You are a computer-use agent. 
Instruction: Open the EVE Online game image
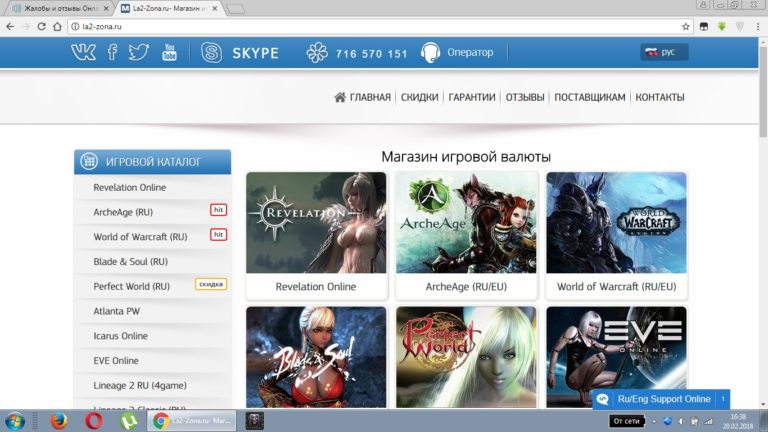click(616, 357)
